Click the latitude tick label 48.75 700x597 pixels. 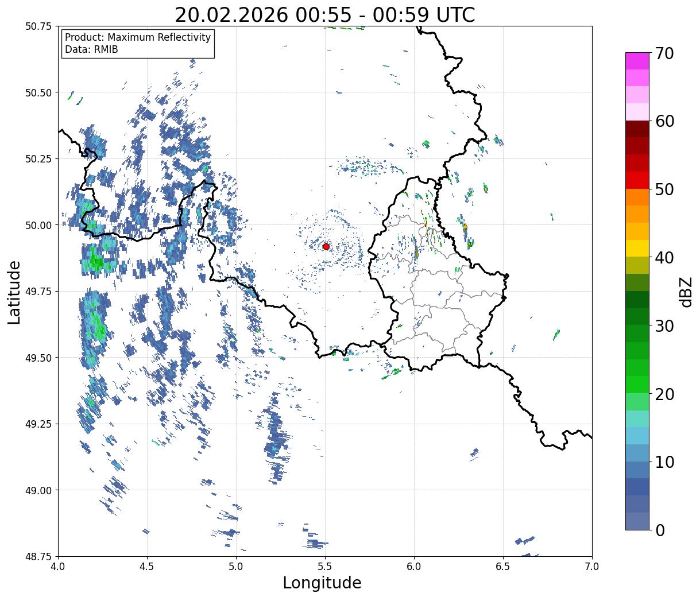tap(38, 556)
